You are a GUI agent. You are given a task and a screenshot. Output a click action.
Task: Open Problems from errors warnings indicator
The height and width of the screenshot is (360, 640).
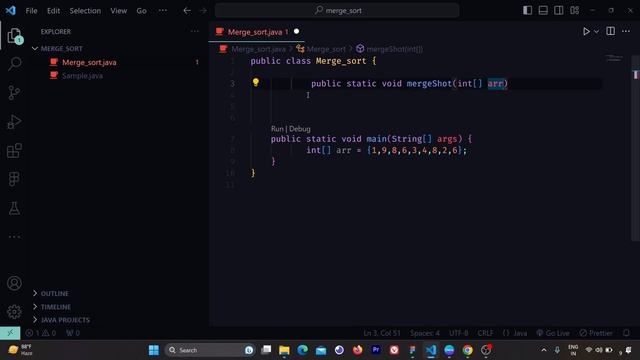coord(41,333)
